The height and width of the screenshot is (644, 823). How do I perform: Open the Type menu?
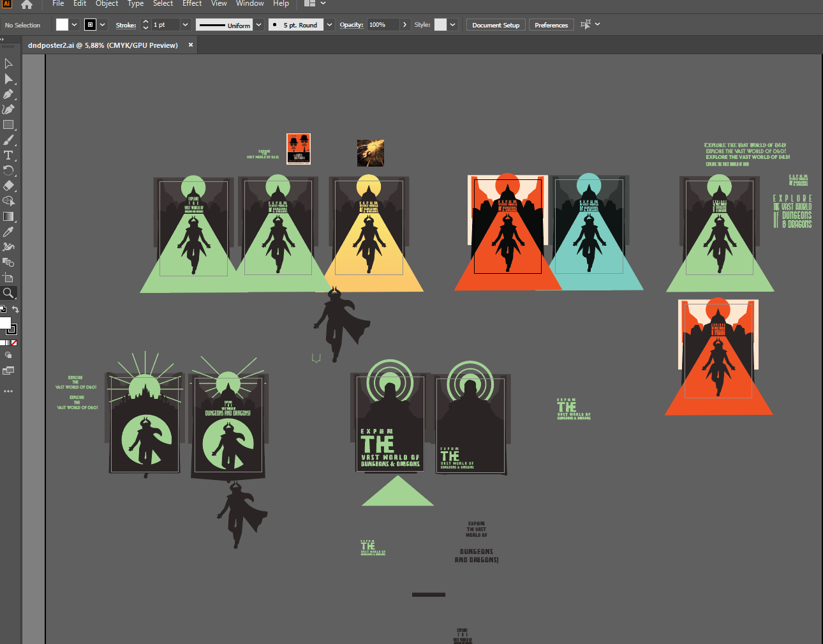pyautogui.click(x=135, y=3)
